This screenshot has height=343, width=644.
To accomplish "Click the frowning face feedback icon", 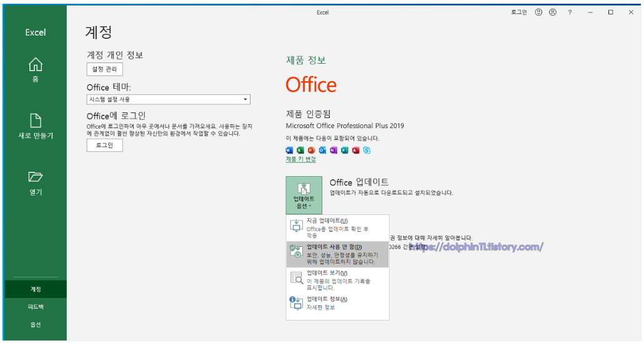I will pos(553,12).
